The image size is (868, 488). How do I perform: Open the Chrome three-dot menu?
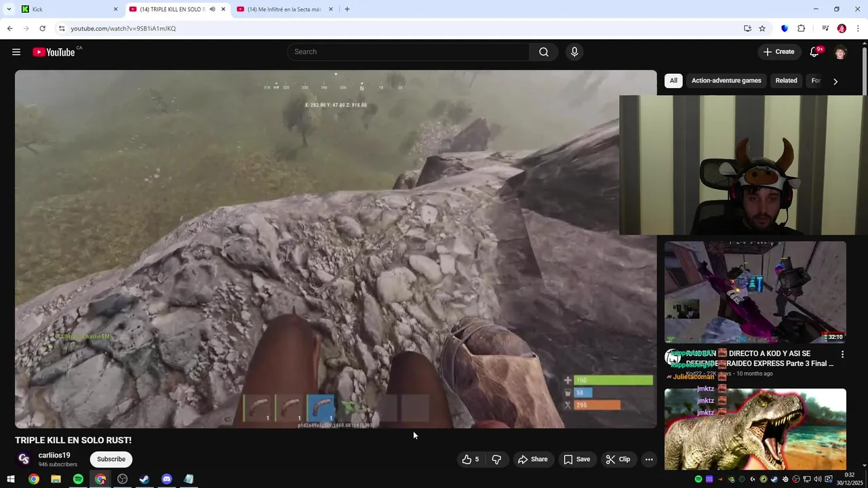(x=859, y=28)
